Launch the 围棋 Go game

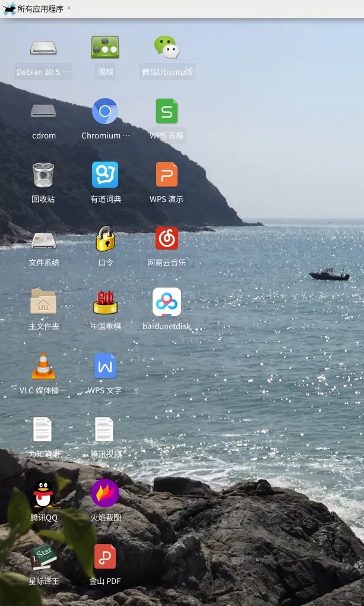tap(105, 48)
